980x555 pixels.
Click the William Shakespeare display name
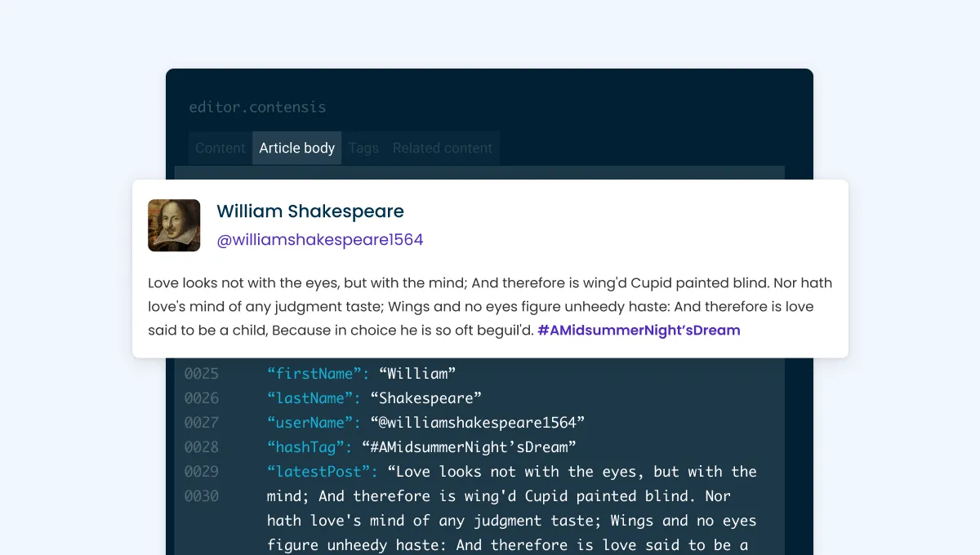coord(310,211)
